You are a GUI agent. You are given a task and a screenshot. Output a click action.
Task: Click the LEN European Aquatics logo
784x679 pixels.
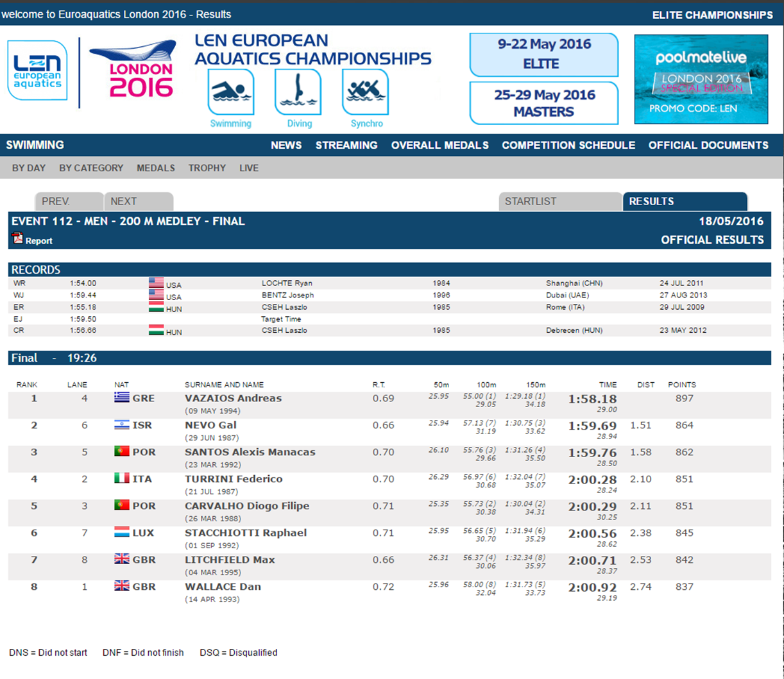(x=37, y=71)
